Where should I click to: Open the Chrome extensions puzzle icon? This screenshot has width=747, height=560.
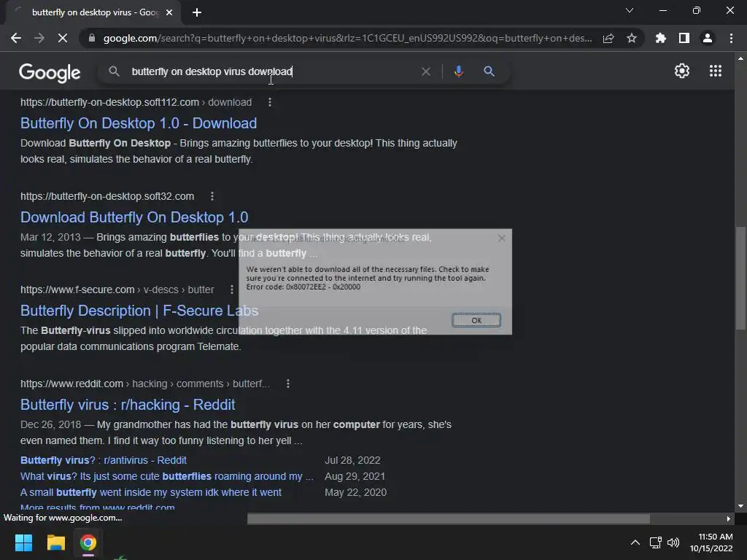coord(661,38)
